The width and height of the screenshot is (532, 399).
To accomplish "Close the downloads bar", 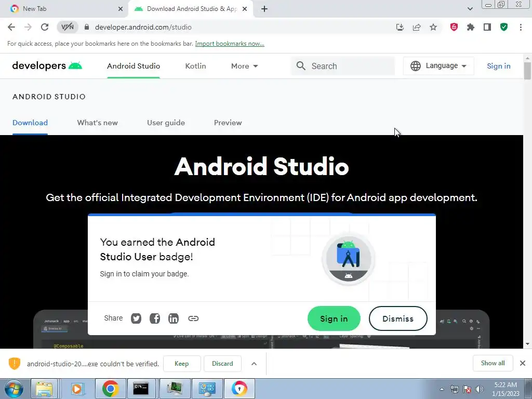I will [x=523, y=363].
